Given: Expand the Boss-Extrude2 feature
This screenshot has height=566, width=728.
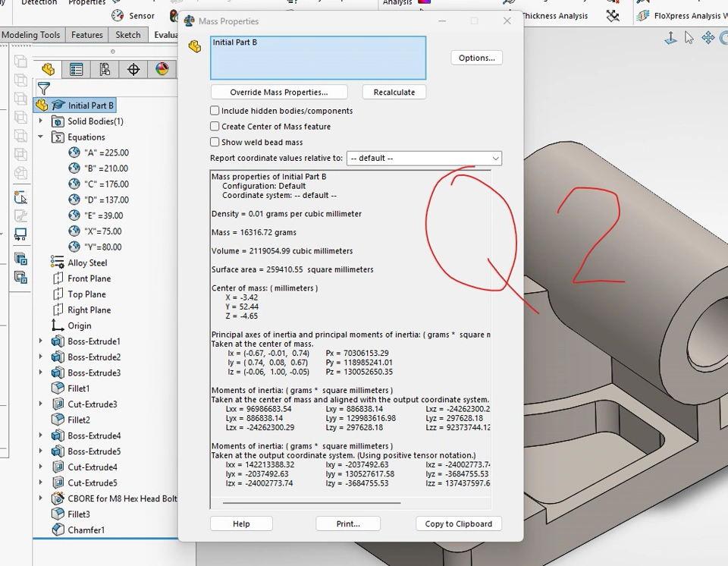Looking at the screenshot, I should pyautogui.click(x=40, y=357).
